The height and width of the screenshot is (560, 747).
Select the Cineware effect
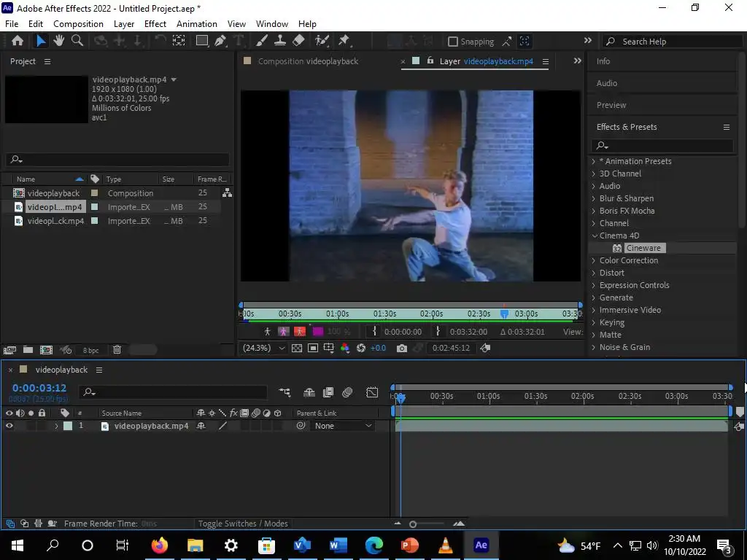click(x=643, y=248)
